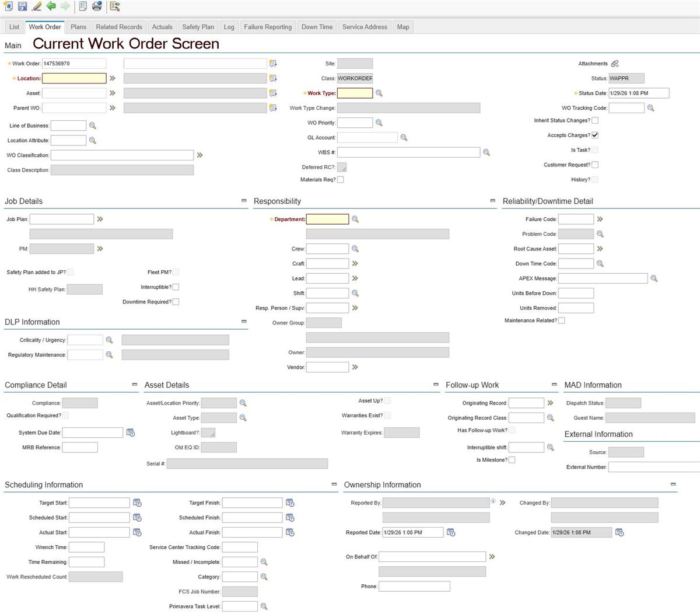Open the GL Account lookup magnifier
The width and height of the screenshot is (700, 614).
coord(402,137)
